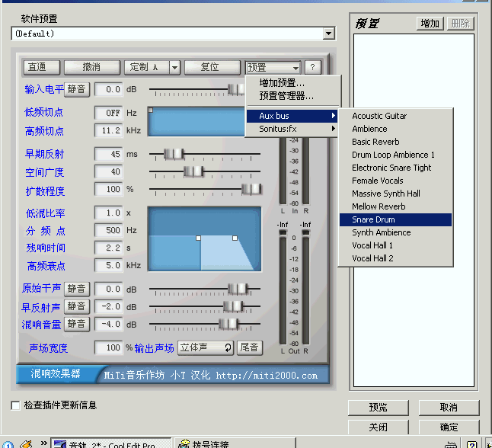
Task: Toggle the 尾音 tail button
Action: [248, 347]
